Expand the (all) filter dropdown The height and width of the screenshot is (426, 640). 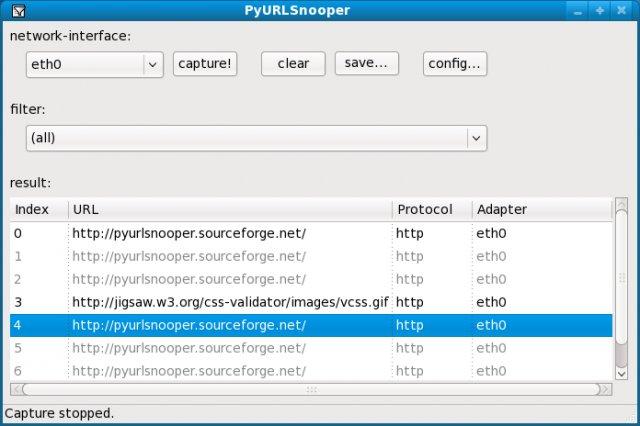pos(476,138)
